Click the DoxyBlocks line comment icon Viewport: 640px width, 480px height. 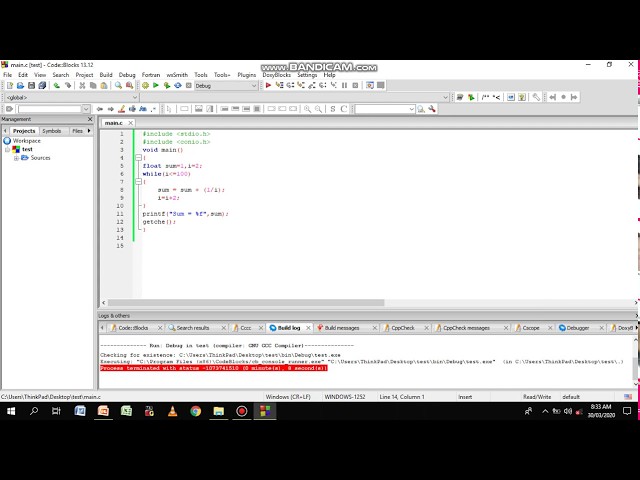[496, 97]
